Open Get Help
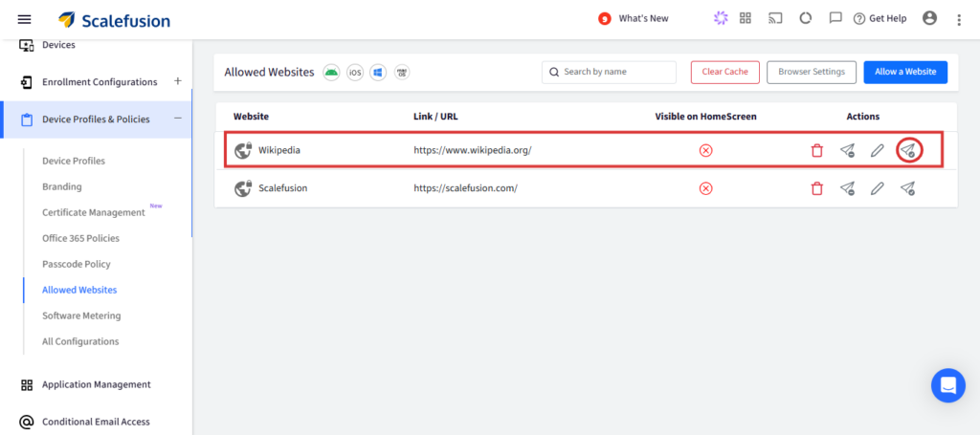 coord(880,19)
